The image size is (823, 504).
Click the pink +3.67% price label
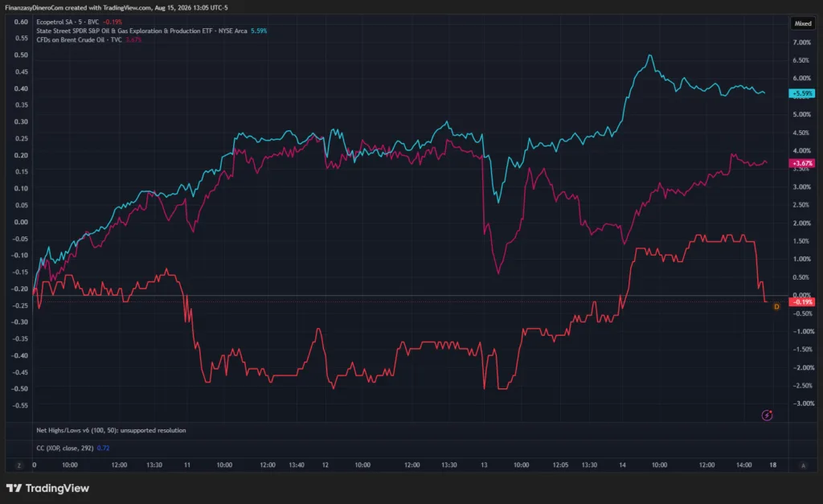point(802,163)
